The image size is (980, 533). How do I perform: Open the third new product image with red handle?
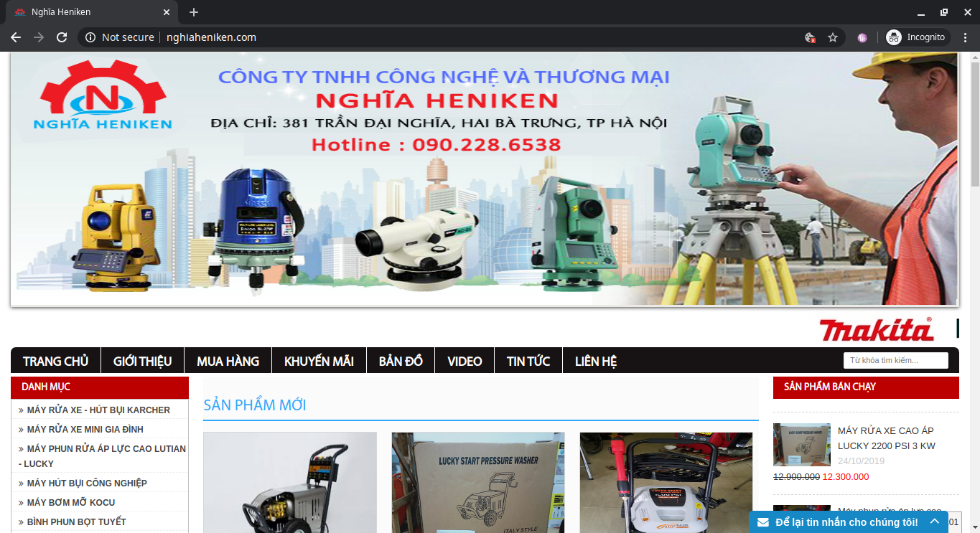pyautogui.click(x=666, y=482)
